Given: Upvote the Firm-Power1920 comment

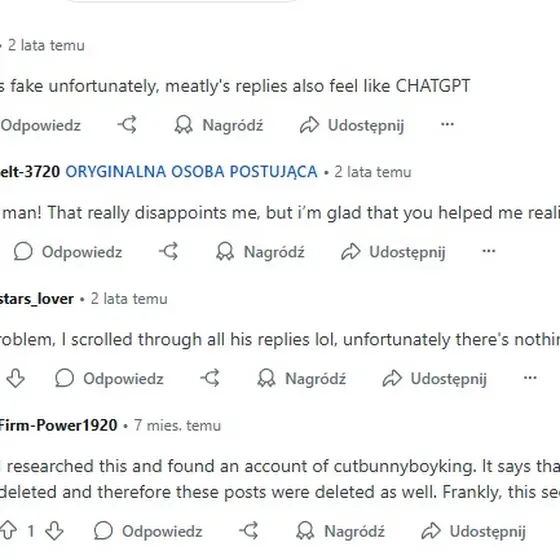Looking at the screenshot, I should pyautogui.click(x=8, y=531).
